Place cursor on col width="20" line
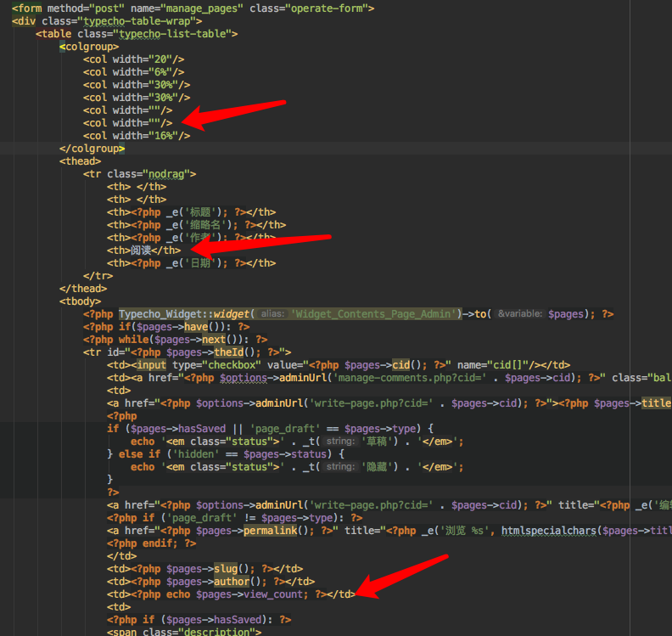Viewport: 672px width, 636px height. click(x=133, y=59)
